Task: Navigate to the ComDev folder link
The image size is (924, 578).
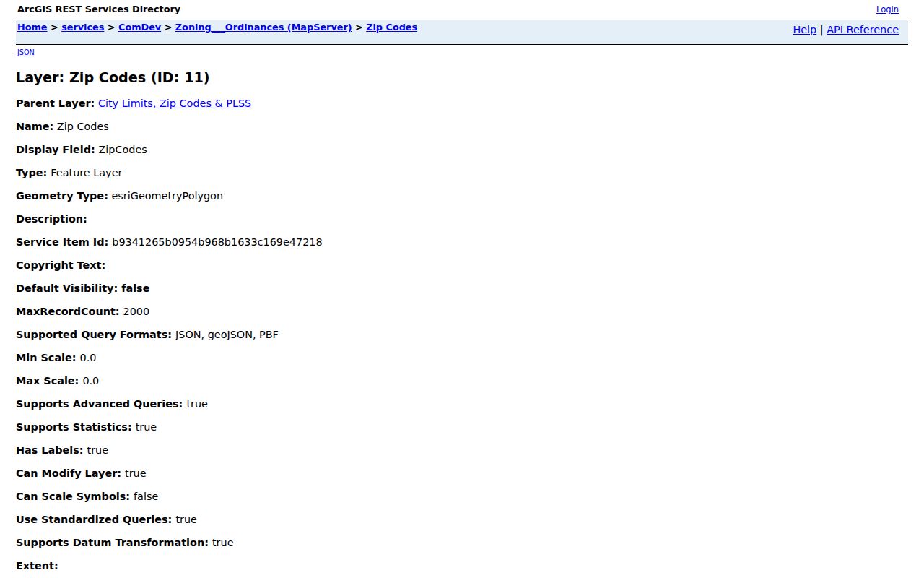Action: (x=139, y=27)
